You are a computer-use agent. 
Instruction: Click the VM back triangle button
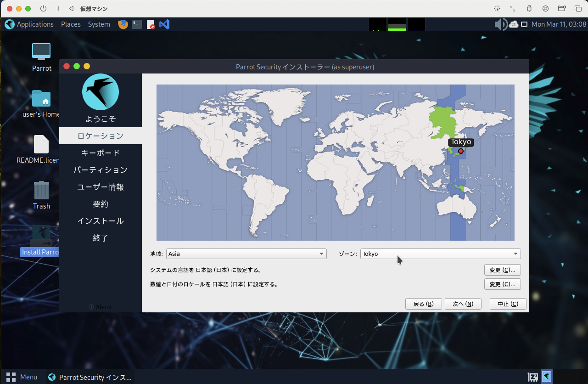[71, 9]
